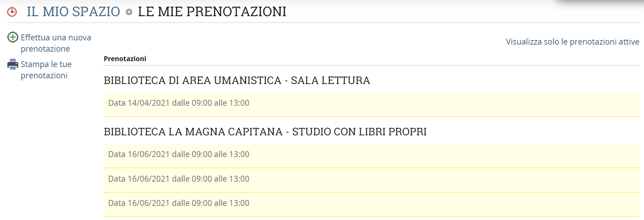Click 'BIBLIOTECA LA MAGNA CAPITANA' in its heading

click(x=193, y=132)
